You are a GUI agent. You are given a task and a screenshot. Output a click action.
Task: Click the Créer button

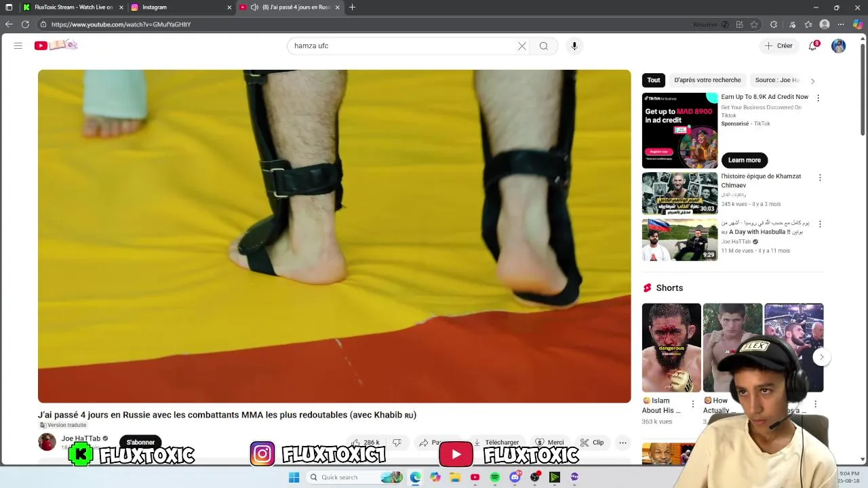click(778, 46)
